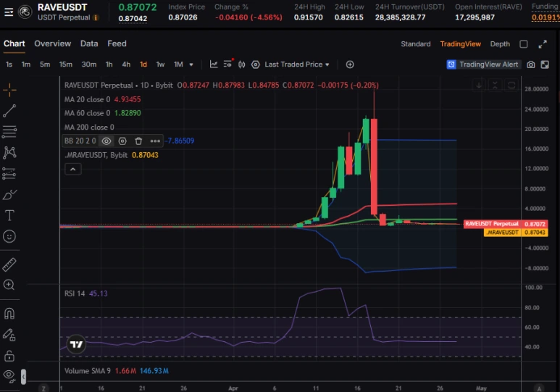Toggle stay-in-drawing-mode pencil lock
This screenshot has height=392, width=560.
[x=9, y=335]
